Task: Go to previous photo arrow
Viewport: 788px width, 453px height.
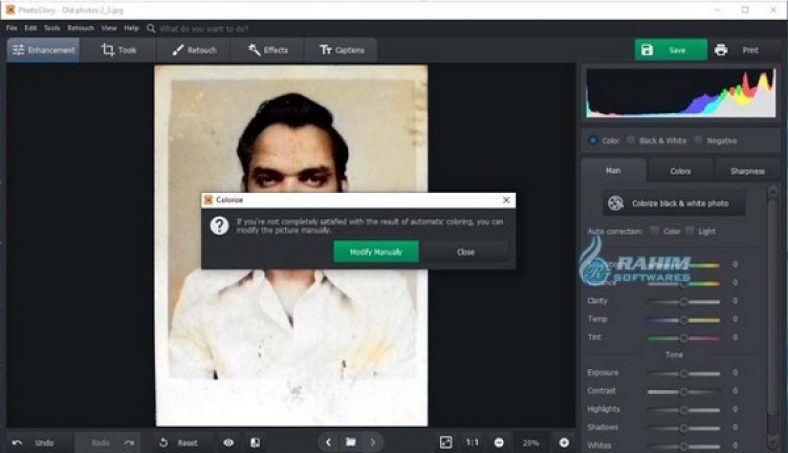Action: [x=328, y=442]
